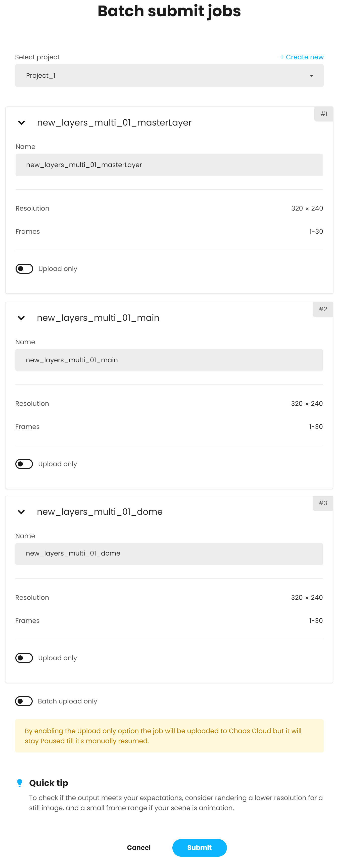Edit the new_layers_multi_01_dome name field
This screenshot has height=868, width=341.
click(169, 554)
